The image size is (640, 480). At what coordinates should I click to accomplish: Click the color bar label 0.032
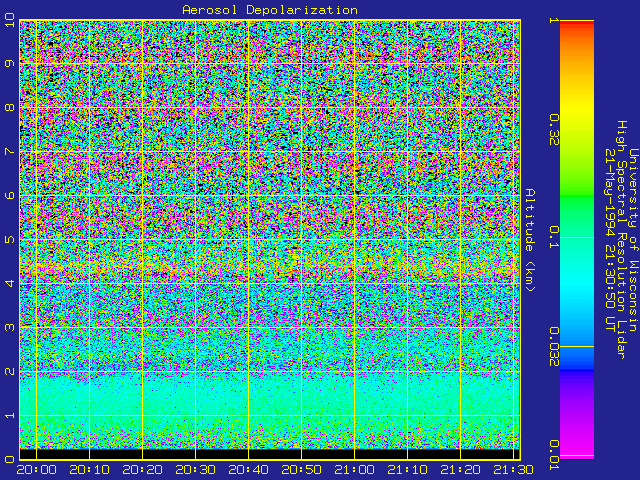tap(553, 347)
